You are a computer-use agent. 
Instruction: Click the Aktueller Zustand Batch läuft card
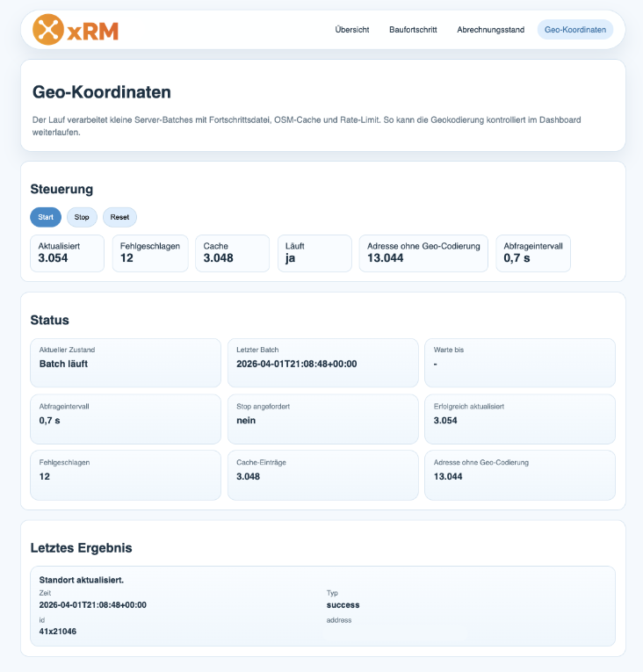pyautogui.click(x=126, y=363)
